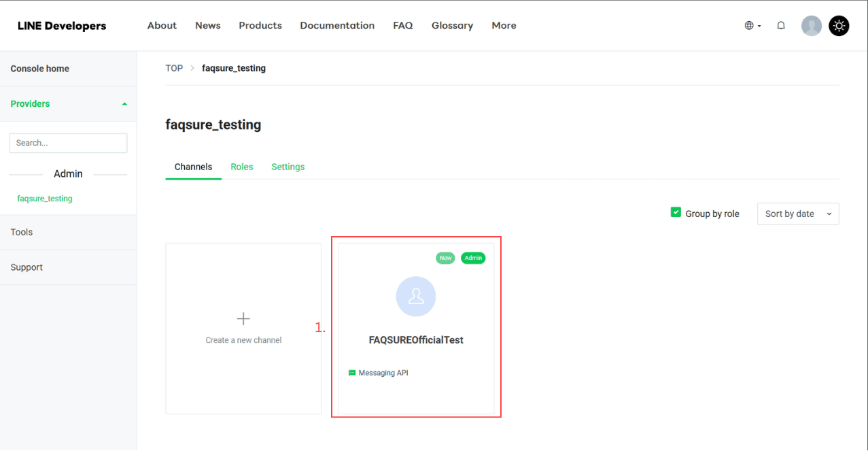This screenshot has width=868, height=451.
Task: Click Create a new channel card
Action: tap(243, 329)
